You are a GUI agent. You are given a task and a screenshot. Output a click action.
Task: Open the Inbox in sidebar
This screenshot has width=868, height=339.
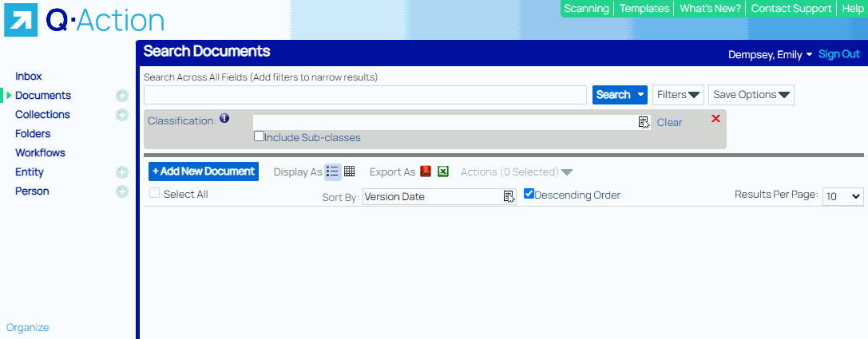pyautogui.click(x=28, y=77)
